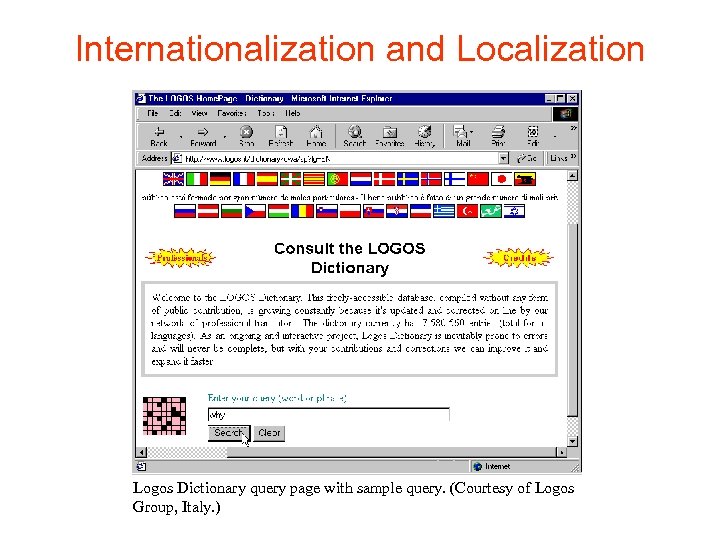Select the German flag
This screenshot has width=720, height=540.
(x=220, y=179)
